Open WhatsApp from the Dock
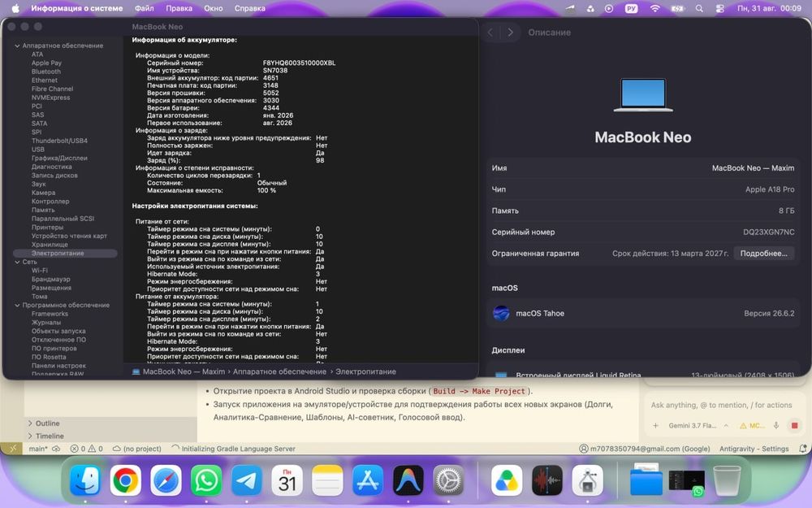 206,480
